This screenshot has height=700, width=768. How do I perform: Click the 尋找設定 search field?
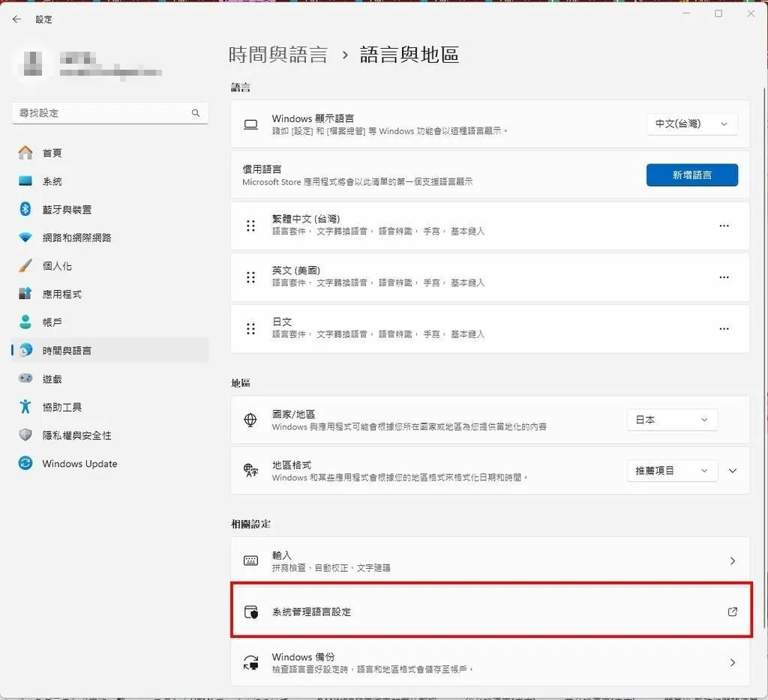click(x=109, y=113)
